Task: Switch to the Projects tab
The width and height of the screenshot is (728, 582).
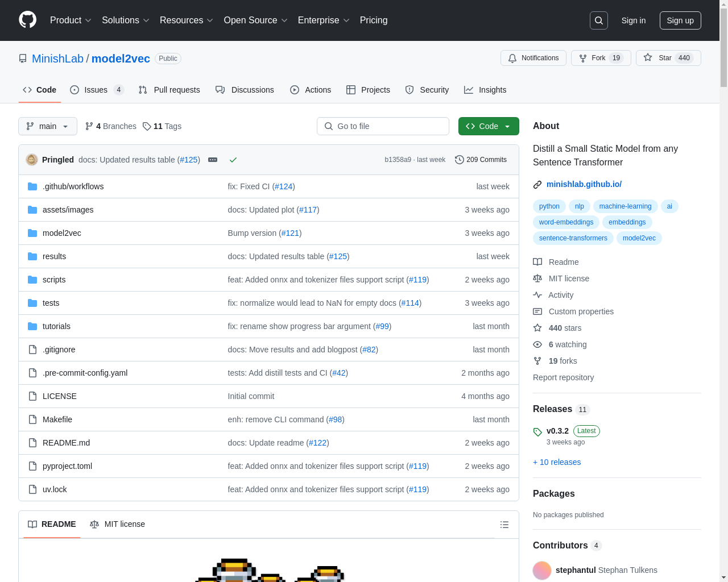Action: [368, 90]
